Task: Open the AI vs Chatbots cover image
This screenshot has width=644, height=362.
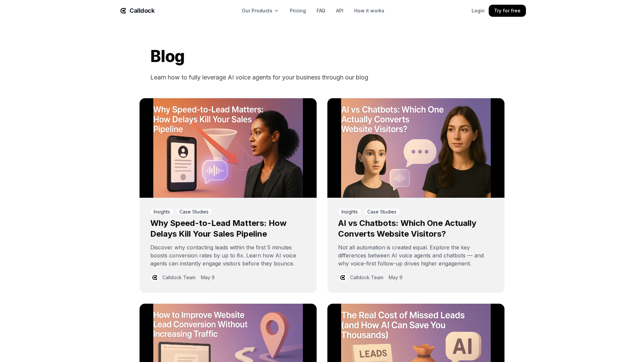Action: coord(416,148)
